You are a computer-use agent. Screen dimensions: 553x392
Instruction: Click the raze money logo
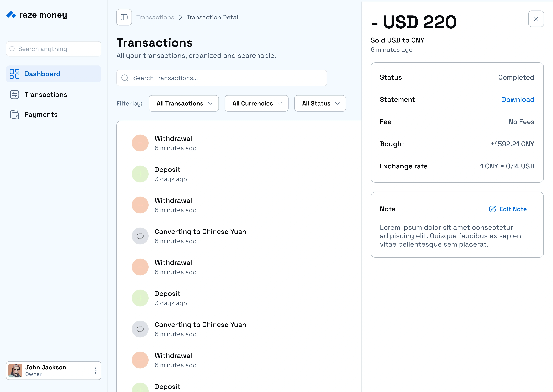pos(37,15)
